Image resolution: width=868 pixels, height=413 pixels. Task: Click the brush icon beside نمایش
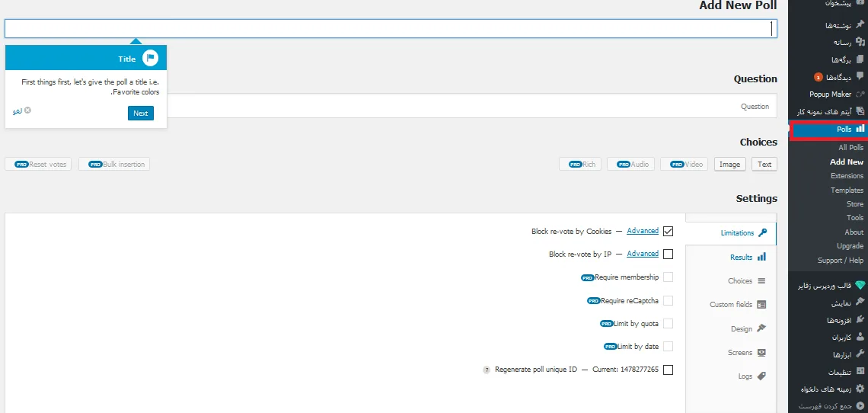click(x=859, y=302)
